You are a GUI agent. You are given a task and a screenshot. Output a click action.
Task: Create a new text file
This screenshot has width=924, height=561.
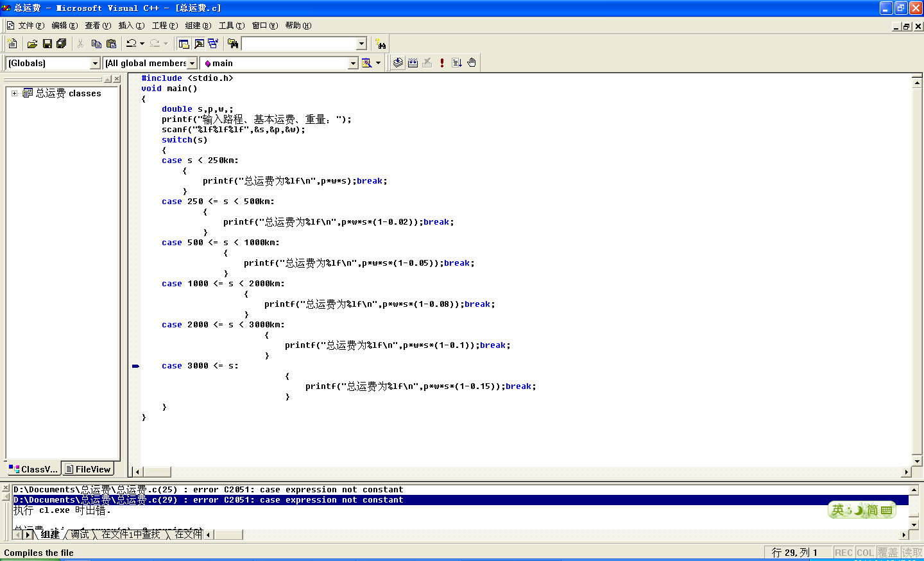click(12, 44)
